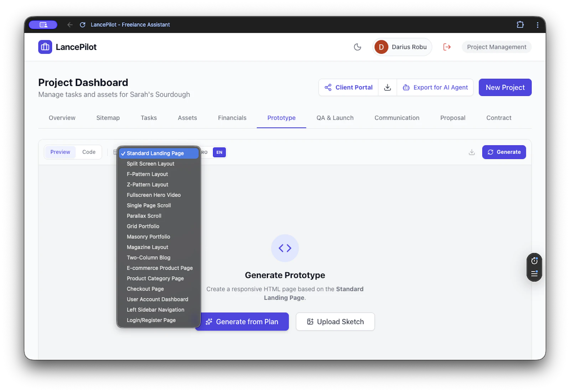Select EN language toggle
This screenshot has height=392, width=570.
(219, 153)
